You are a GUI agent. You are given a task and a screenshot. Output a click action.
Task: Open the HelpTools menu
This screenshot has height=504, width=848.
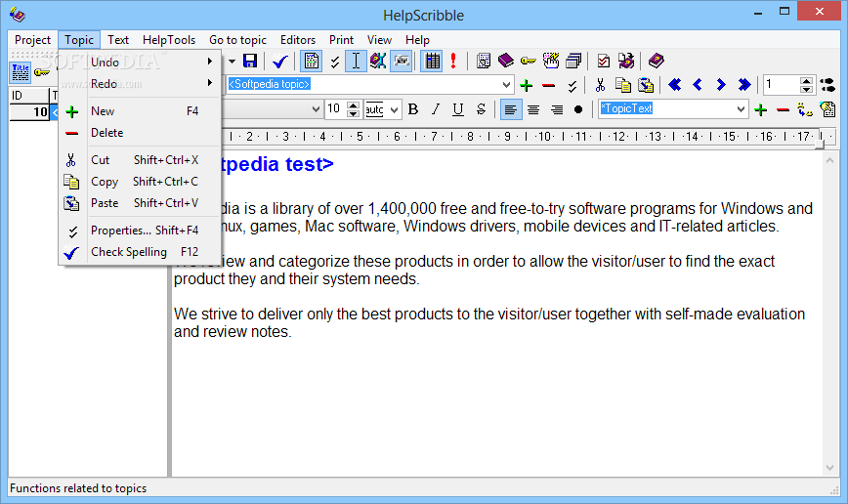click(x=169, y=40)
